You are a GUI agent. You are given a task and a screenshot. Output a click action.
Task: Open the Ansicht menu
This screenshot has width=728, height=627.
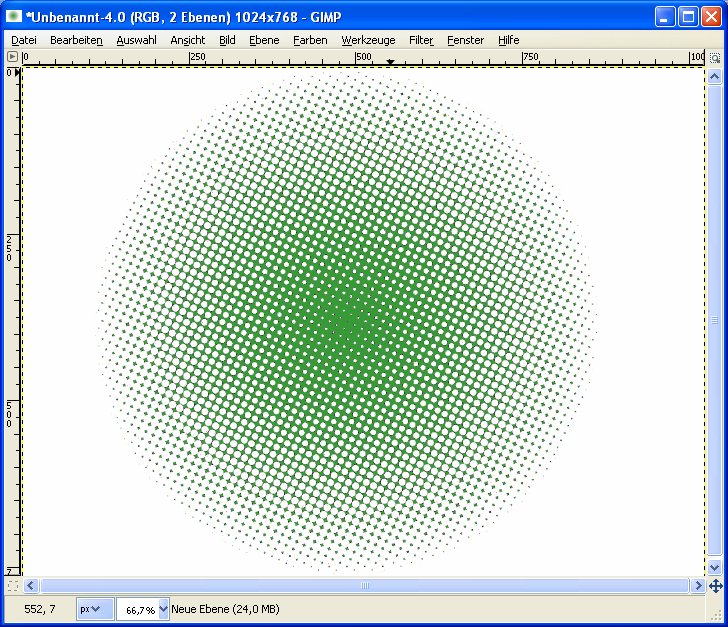188,40
